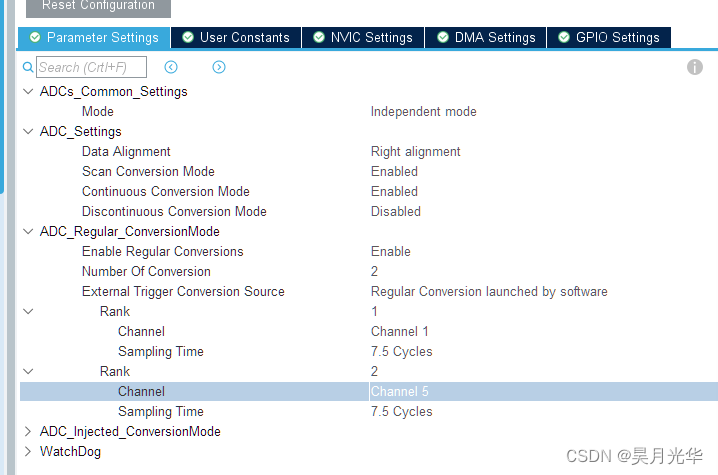This screenshot has width=718, height=475.
Task: Go to next search result arrow
Action: click(219, 67)
